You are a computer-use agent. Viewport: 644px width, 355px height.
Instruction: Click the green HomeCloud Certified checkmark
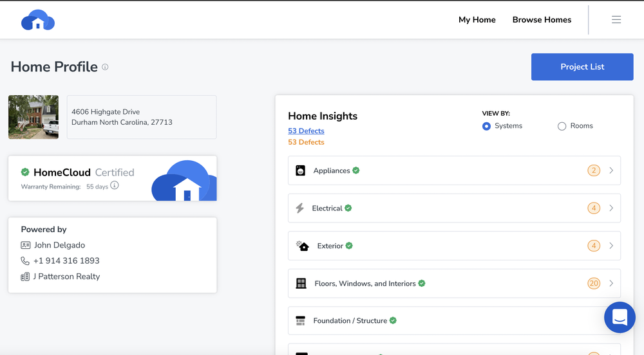tap(25, 172)
